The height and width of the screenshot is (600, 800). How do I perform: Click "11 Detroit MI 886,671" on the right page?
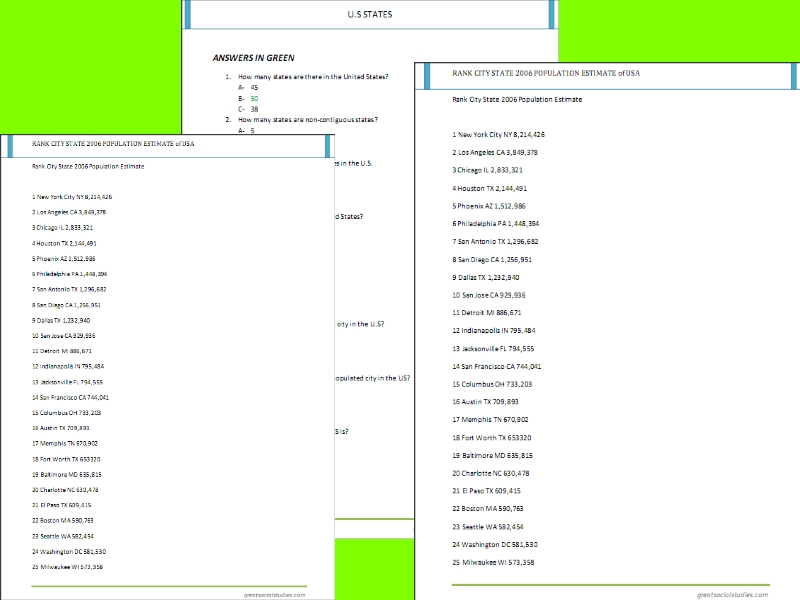(487, 313)
